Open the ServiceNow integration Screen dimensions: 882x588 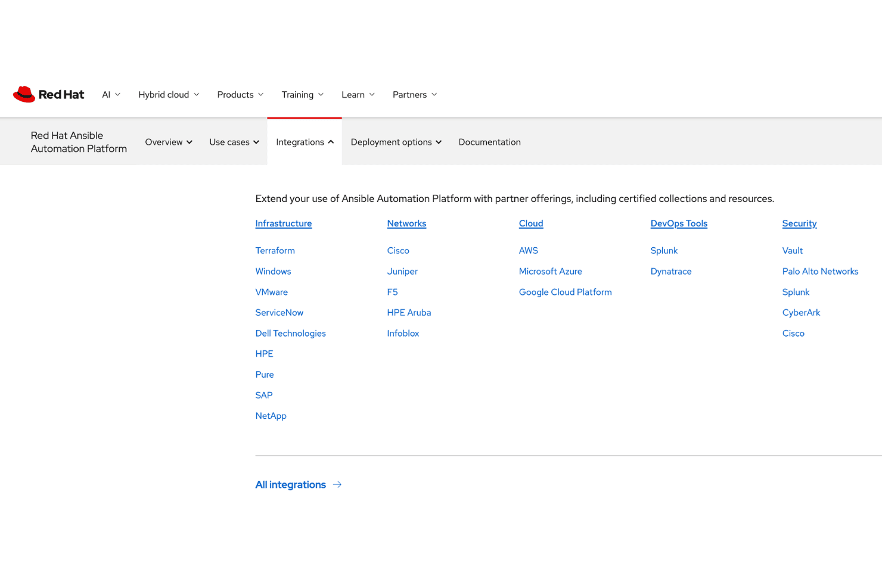pos(279,313)
